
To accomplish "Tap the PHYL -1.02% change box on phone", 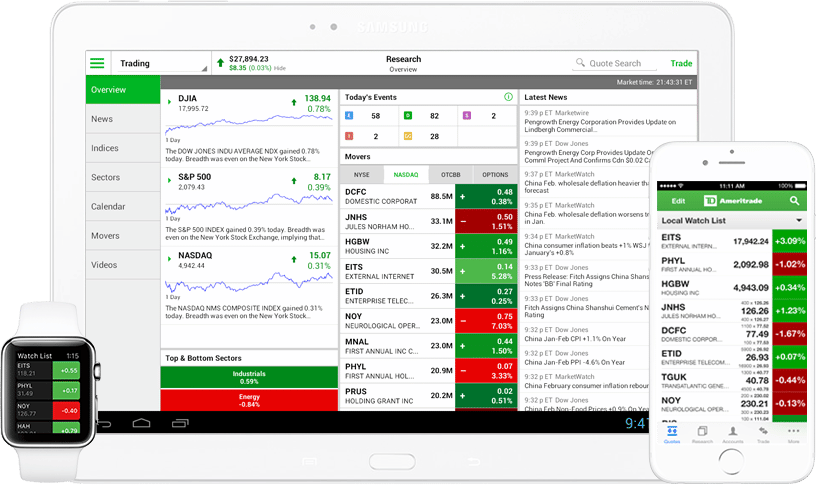I will (x=789, y=264).
